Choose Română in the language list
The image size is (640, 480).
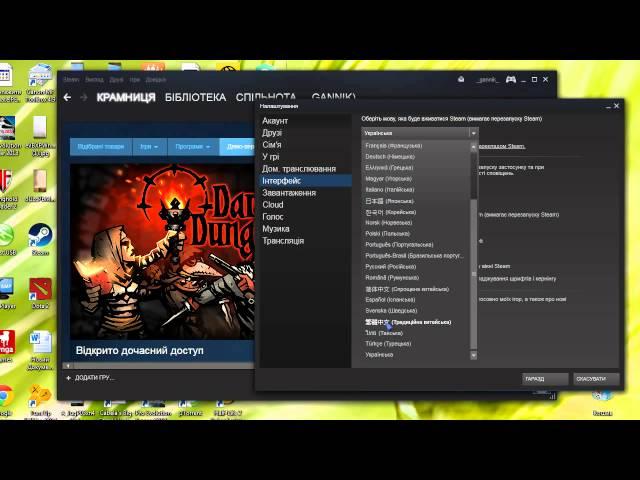click(416, 278)
